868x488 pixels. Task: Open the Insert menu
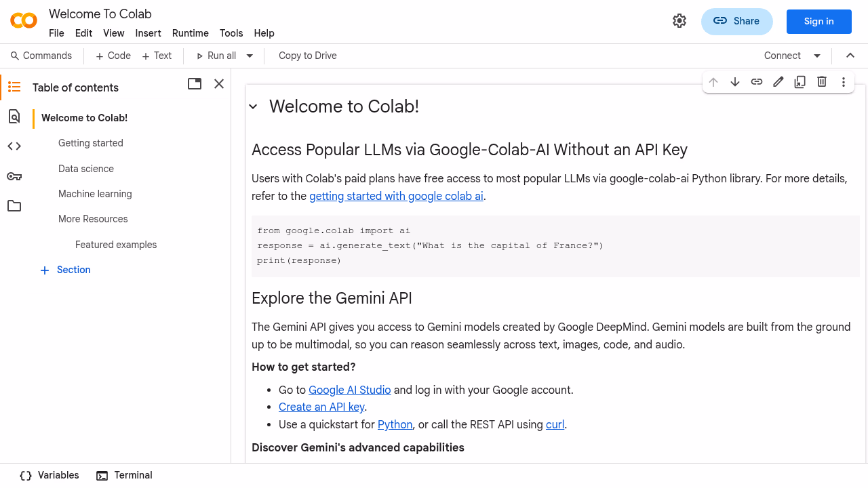click(x=148, y=33)
